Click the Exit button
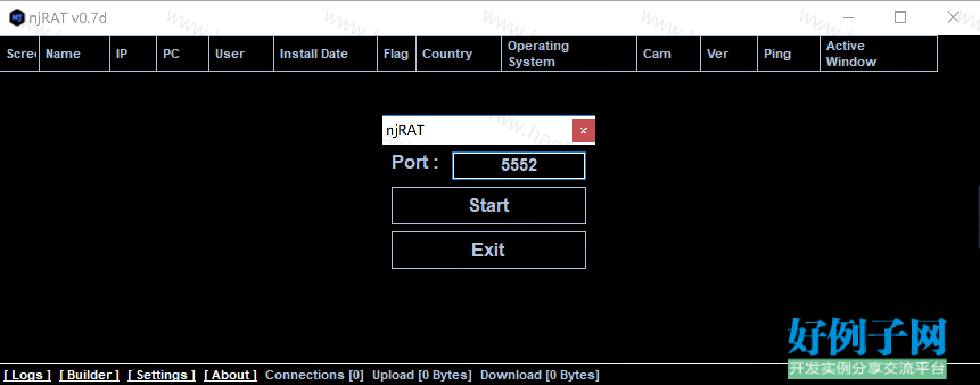 coord(488,250)
